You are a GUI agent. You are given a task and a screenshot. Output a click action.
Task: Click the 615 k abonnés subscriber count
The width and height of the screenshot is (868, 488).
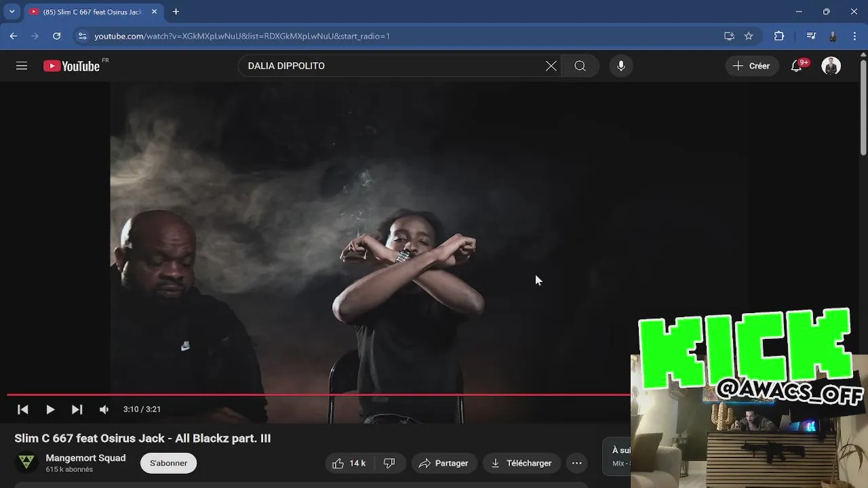coord(69,470)
